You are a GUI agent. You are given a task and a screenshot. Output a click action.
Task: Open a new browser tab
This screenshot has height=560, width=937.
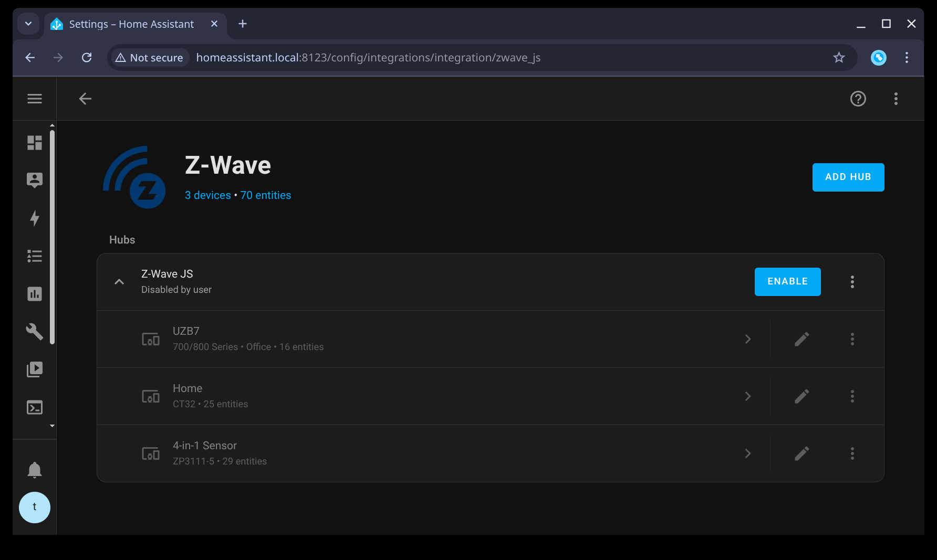click(243, 24)
